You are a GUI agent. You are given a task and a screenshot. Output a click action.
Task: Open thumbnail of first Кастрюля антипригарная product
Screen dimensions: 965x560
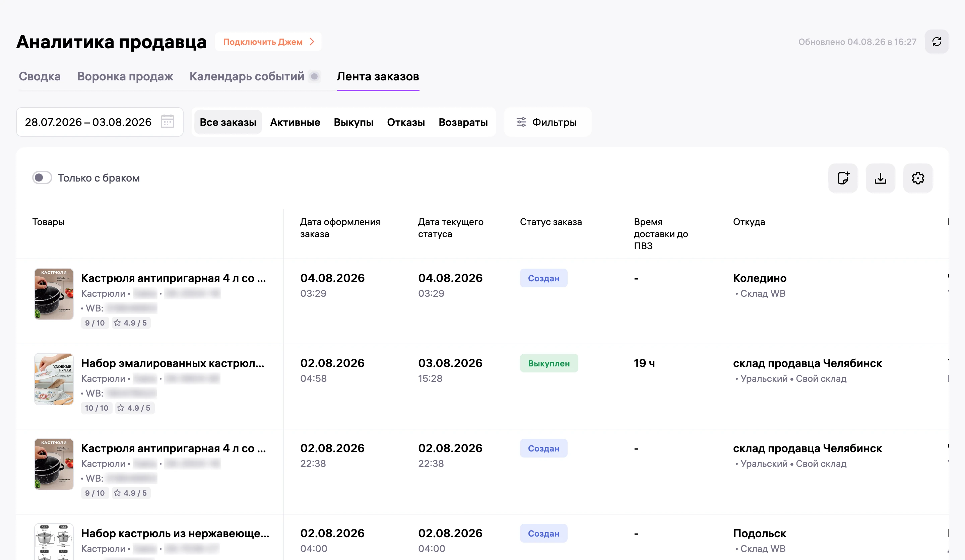[x=54, y=294]
